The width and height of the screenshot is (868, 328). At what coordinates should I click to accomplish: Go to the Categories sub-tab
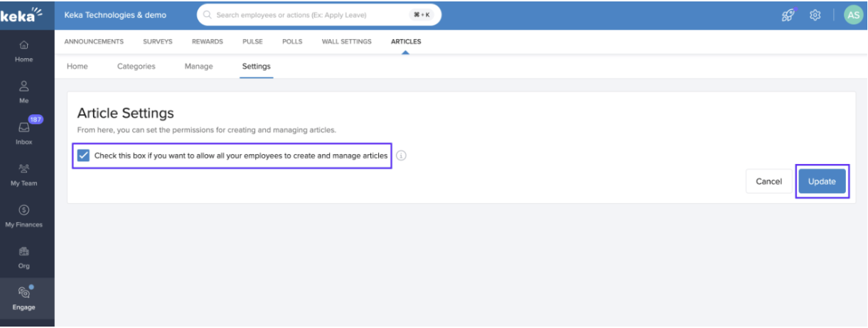pyautogui.click(x=136, y=67)
